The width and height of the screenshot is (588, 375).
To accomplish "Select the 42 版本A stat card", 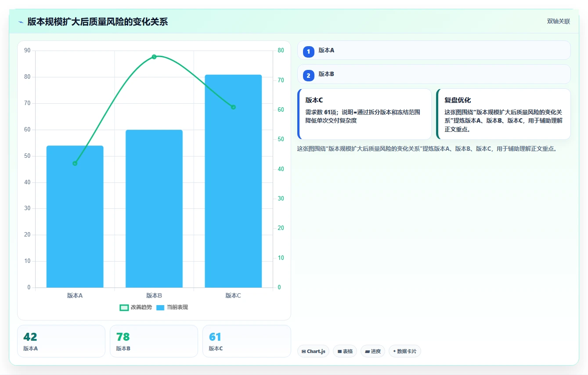I will pyautogui.click(x=61, y=341).
